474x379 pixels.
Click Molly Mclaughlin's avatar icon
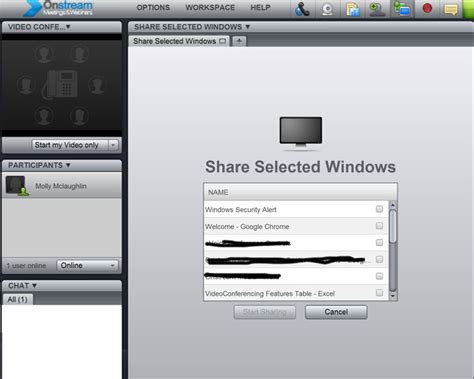coord(17,186)
